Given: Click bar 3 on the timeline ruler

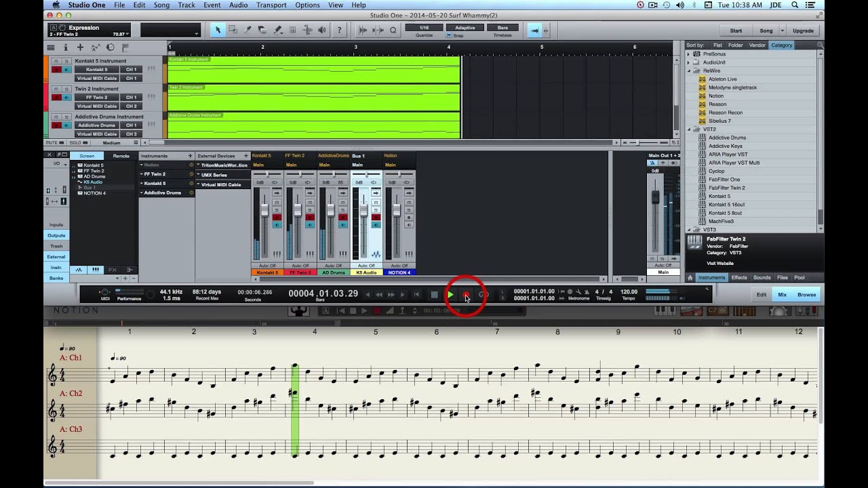Looking at the screenshot, I should click(x=355, y=47).
